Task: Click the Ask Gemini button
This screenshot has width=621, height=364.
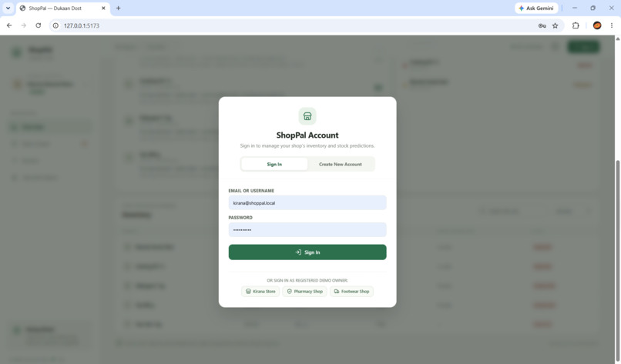Action: (536, 8)
